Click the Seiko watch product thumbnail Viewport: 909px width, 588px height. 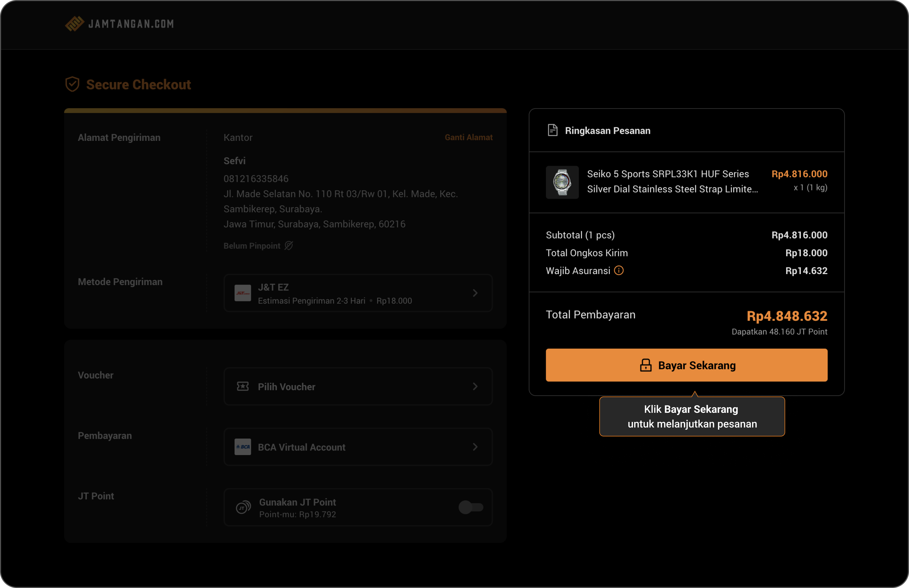(x=562, y=182)
